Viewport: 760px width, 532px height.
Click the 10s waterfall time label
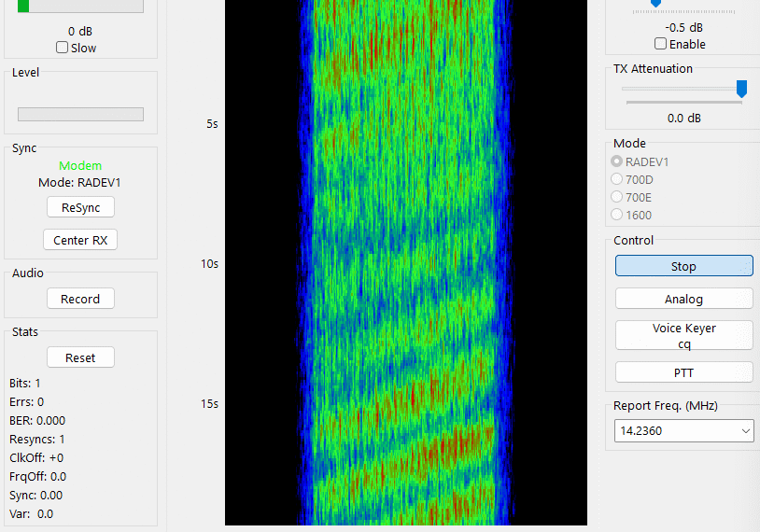(210, 264)
